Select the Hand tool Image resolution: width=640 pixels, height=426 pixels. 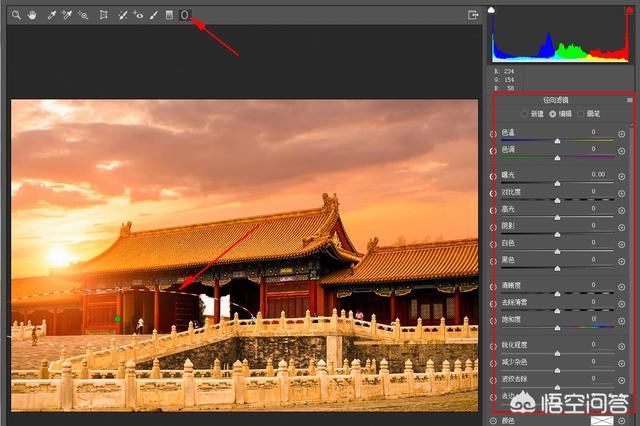pos(32,16)
